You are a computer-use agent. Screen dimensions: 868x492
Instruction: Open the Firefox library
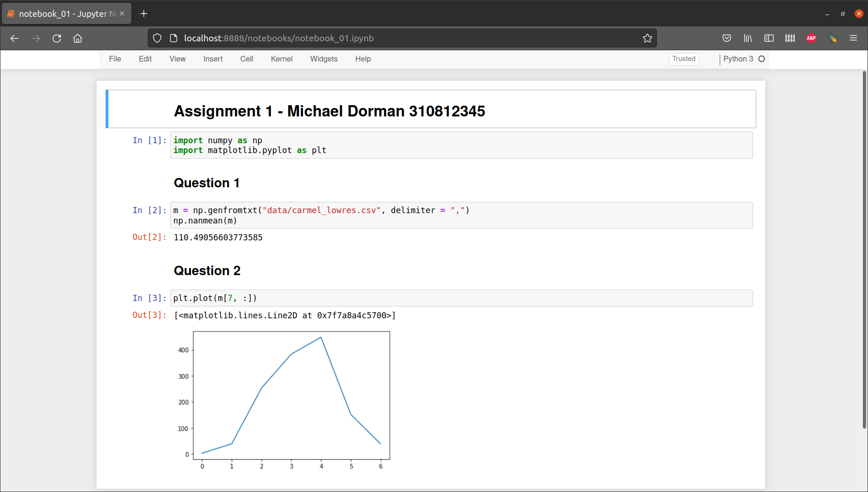click(x=747, y=38)
